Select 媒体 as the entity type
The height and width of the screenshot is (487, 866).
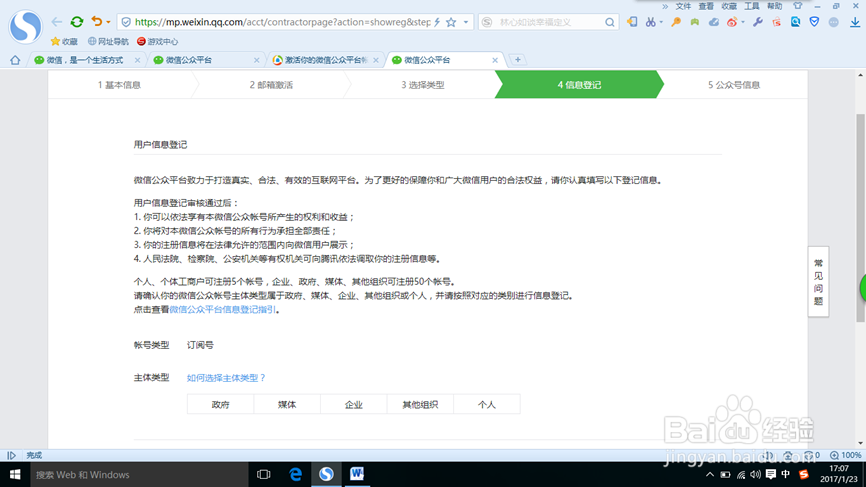click(287, 404)
